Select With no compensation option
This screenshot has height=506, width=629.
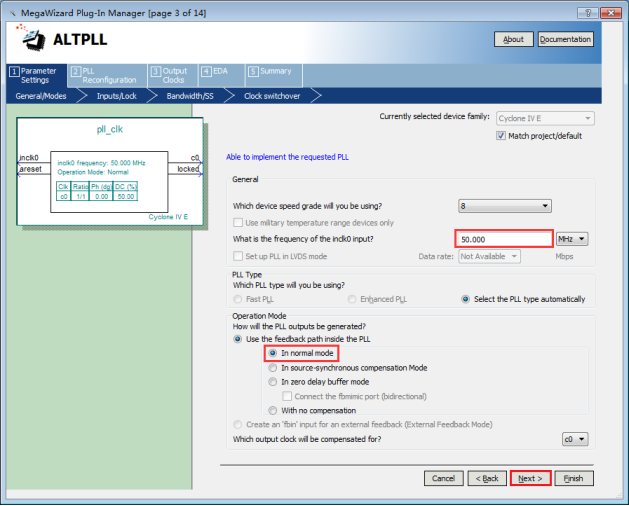[x=273, y=410]
